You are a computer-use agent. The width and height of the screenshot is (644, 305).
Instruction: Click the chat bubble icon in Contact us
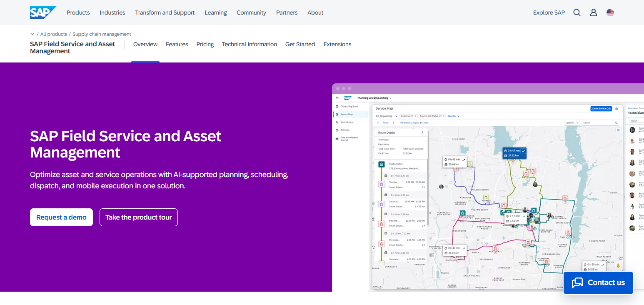(x=577, y=282)
